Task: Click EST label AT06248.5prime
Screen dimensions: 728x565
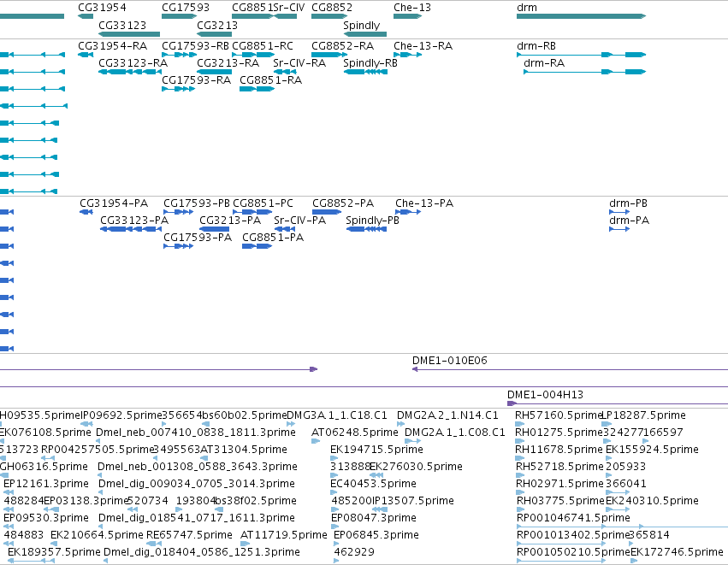Action: [x=355, y=433]
